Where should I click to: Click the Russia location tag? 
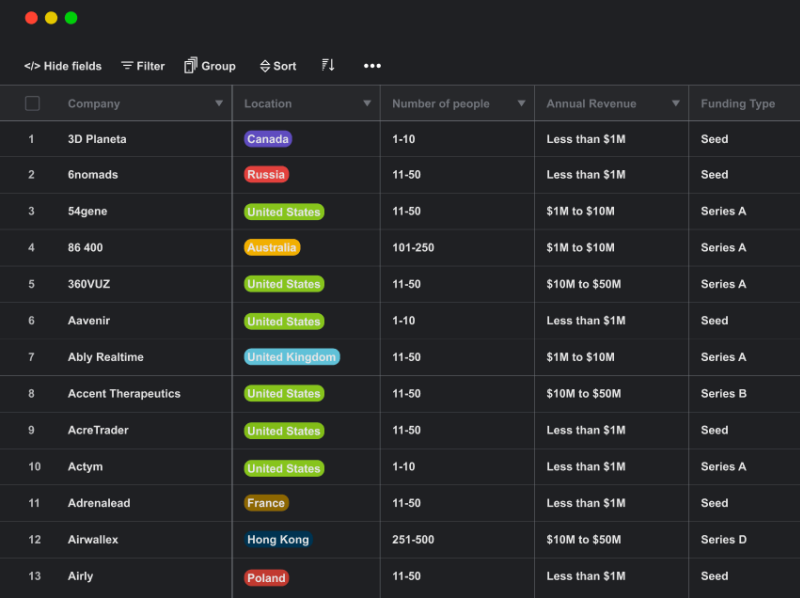click(x=266, y=175)
